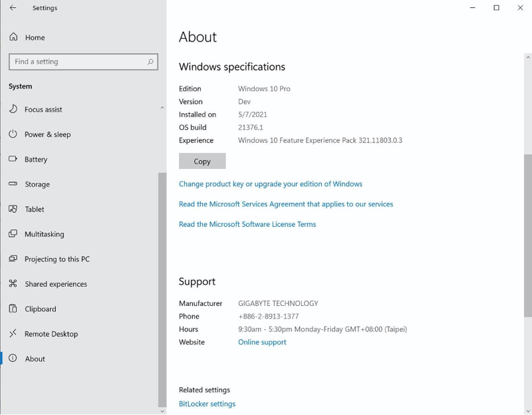The width and height of the screenshot is (532, 415).
Task: Click the sidebar vertical scrollbar thumb
Action: point(162,289)
